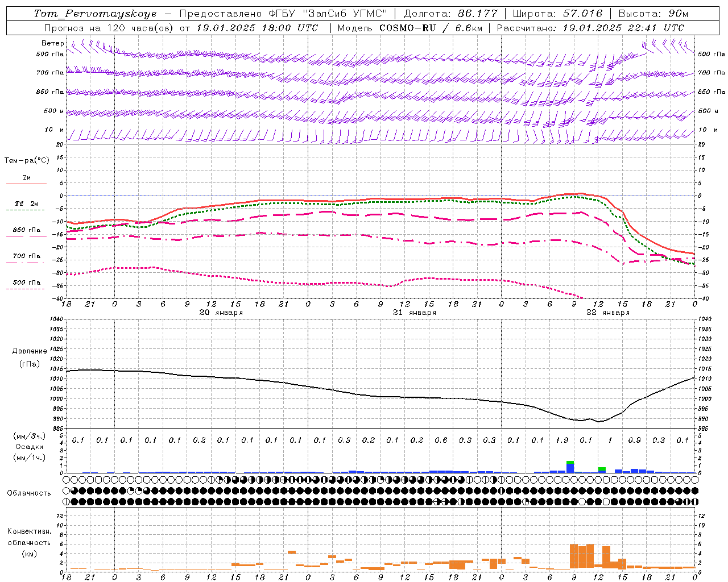Click the tallest orange convective cloud bar
The image size is (728, 582).
[574, 556]
